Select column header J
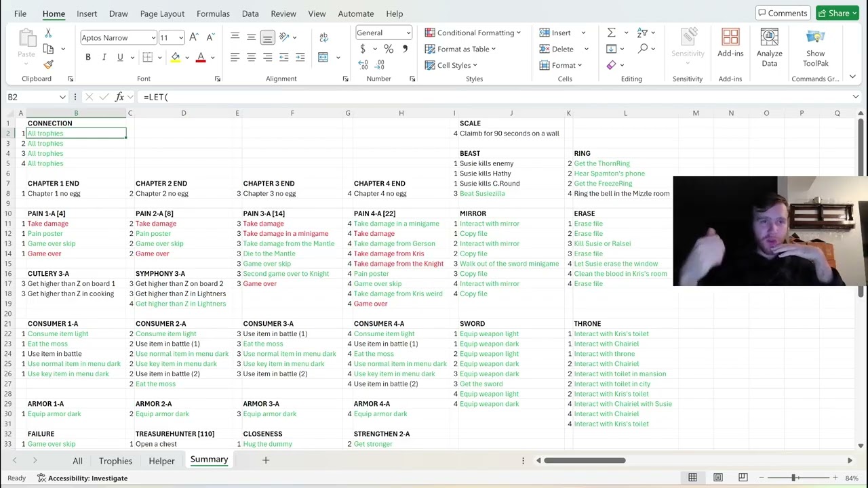The height and width of the screenshot is (488, 868). point(511,113)
